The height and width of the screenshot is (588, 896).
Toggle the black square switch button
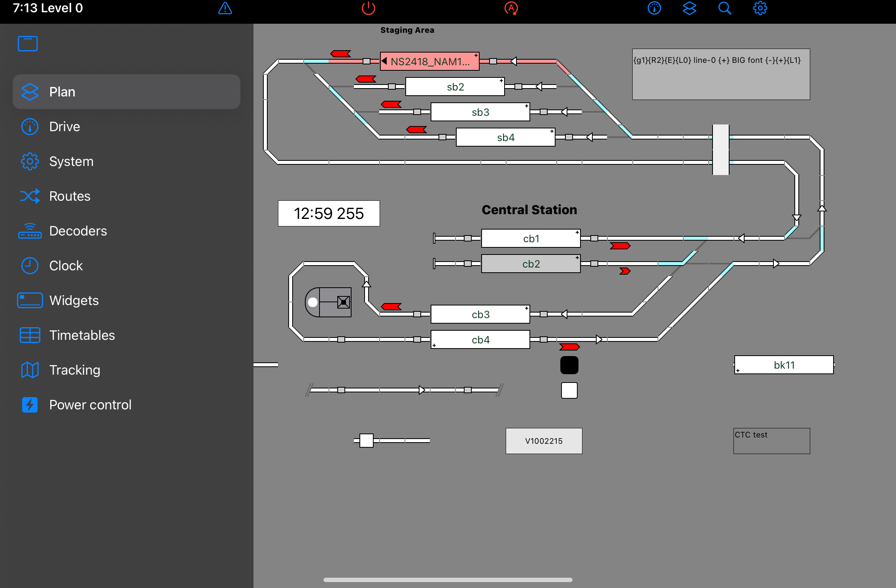click(569, 365)
